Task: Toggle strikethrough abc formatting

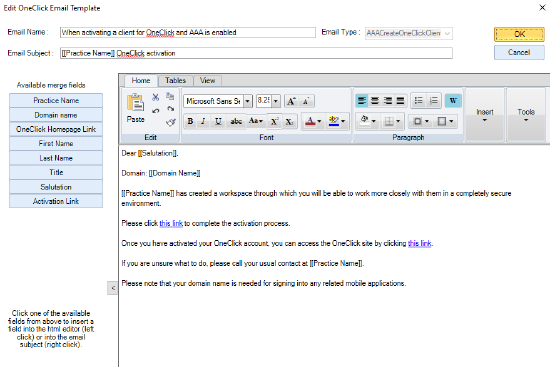Action: click(x=236, y=121)
